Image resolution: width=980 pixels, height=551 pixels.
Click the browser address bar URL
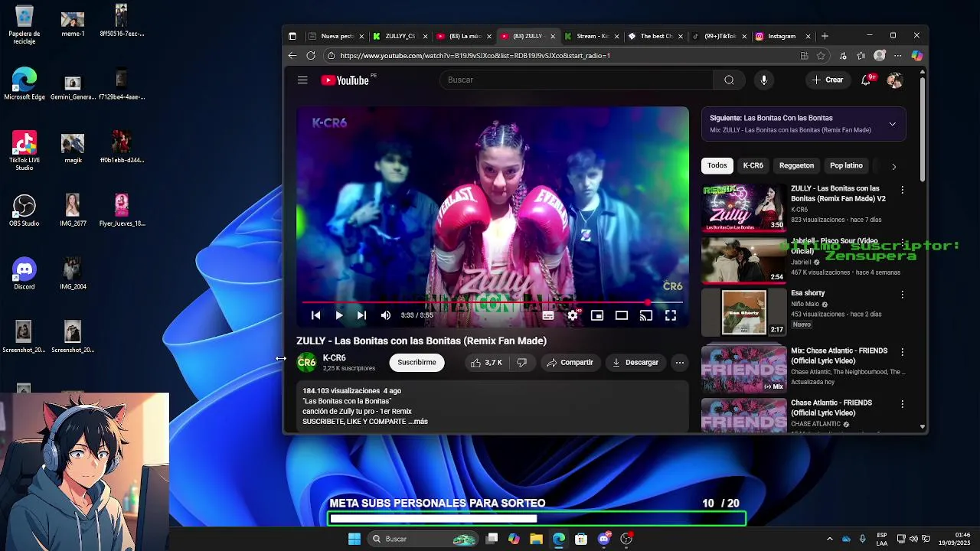475,55
